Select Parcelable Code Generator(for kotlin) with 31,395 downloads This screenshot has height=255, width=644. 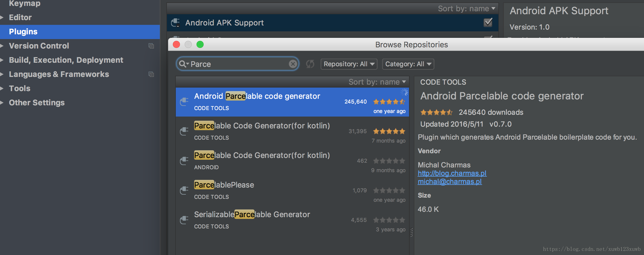(x=292, y=131)
